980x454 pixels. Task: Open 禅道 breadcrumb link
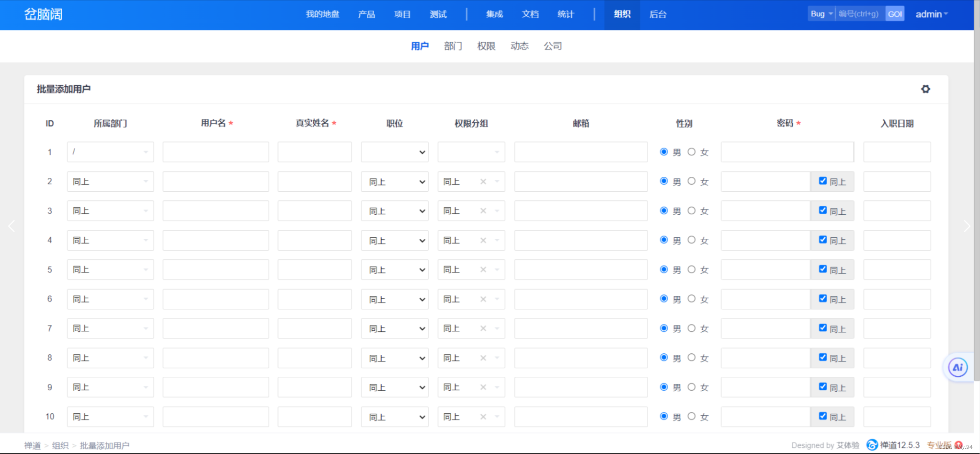tap(33, 445)
